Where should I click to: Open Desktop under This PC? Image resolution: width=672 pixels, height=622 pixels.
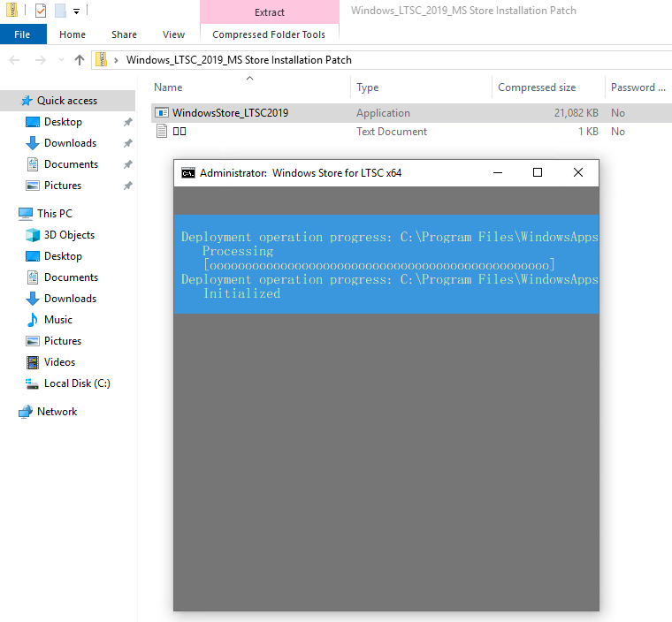[63, 255]
